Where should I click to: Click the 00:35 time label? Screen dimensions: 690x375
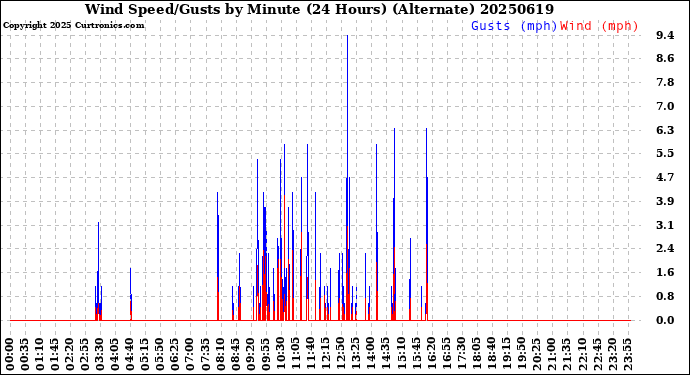click(25, 355)
